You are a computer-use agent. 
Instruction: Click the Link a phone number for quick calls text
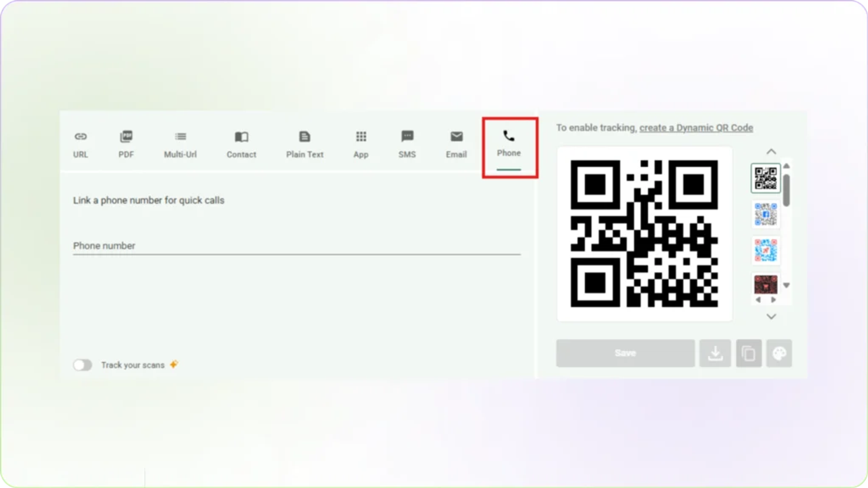(x=149, y=200)
